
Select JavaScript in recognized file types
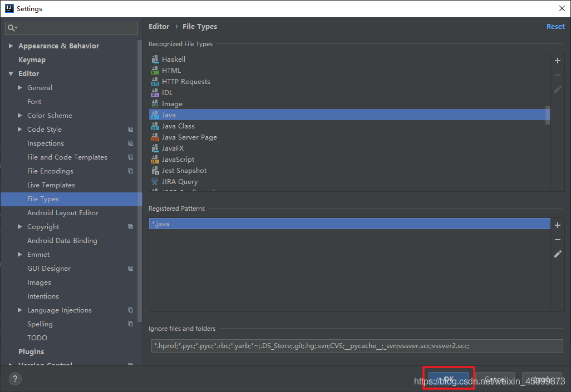178,160
